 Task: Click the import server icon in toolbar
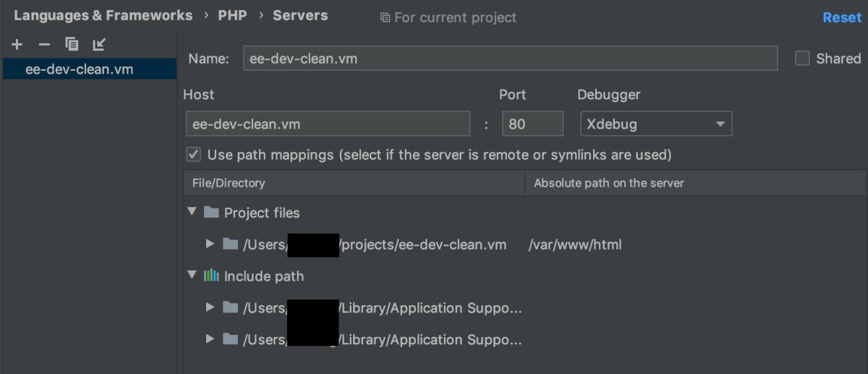pos(99,45)
